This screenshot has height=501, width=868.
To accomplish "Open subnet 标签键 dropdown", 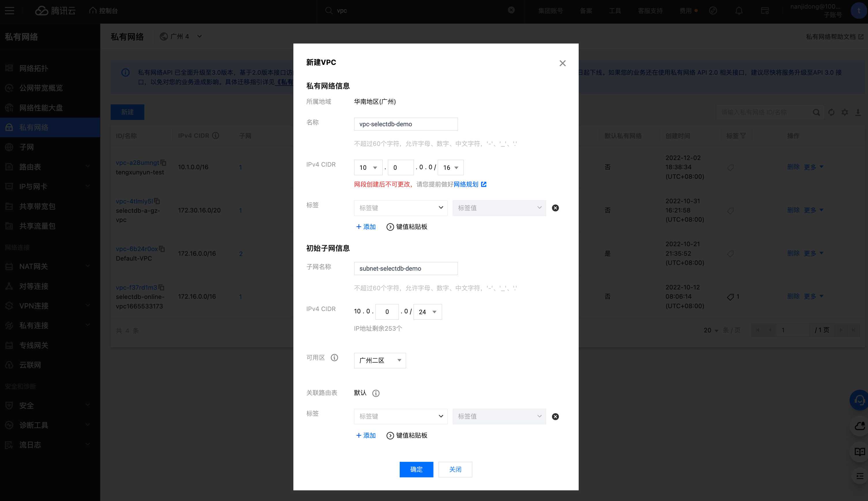I will pos(401,416).
